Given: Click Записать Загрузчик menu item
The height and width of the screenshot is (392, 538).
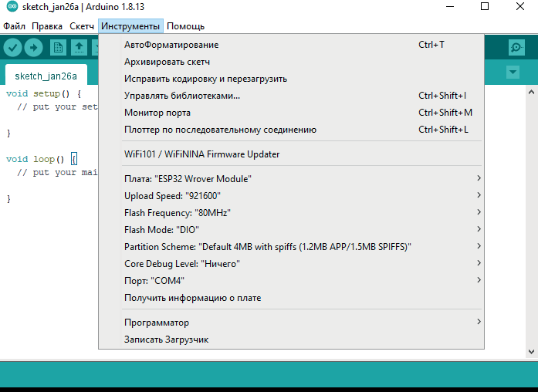Looking at the screenshot, I should pos(166,340).
